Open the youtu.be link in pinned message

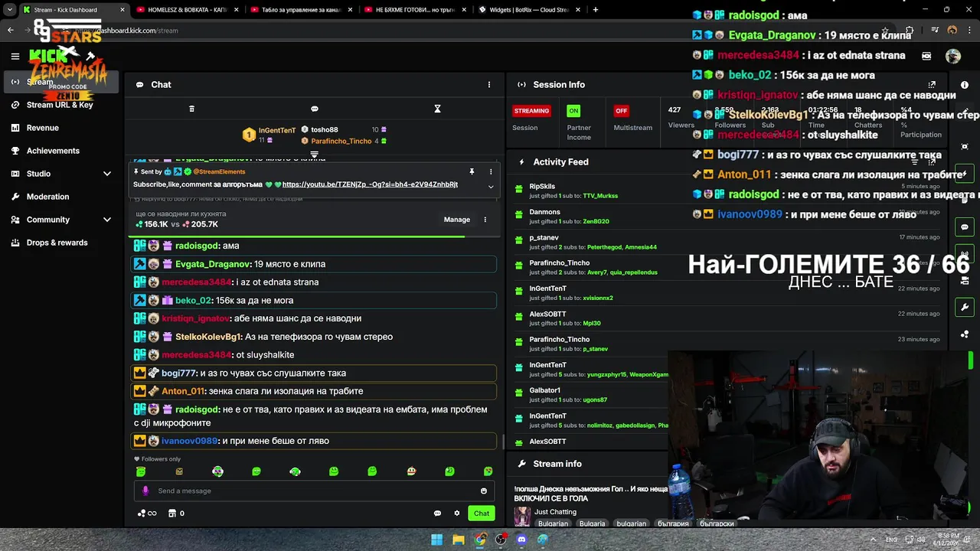tap(370, 184)
